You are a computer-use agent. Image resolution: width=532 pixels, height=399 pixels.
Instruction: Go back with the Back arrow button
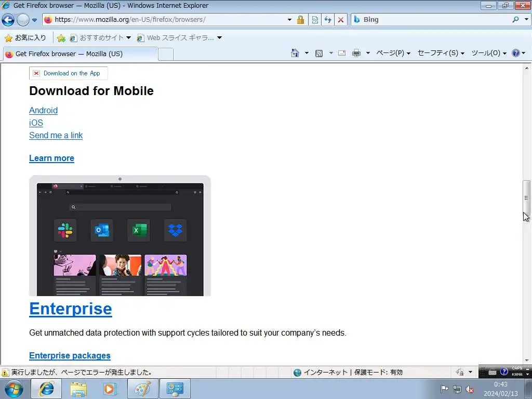(8, 20)
